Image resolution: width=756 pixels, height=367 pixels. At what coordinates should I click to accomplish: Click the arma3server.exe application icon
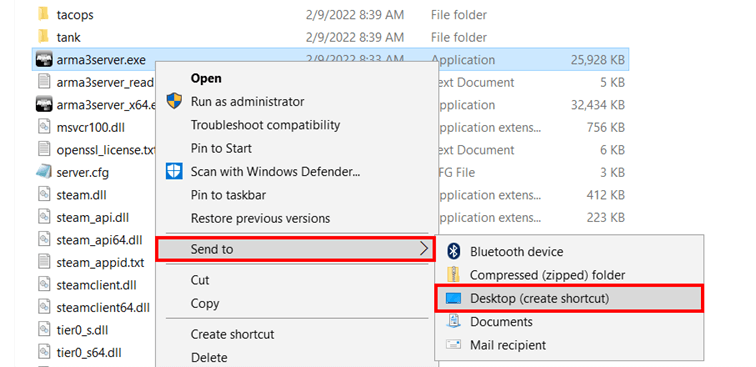click(x=44, y=60)
